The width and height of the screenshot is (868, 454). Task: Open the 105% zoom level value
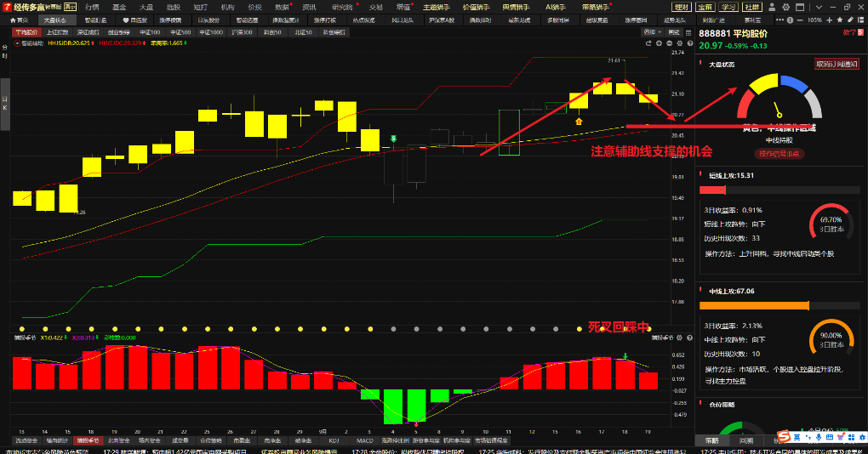point(814,20)
